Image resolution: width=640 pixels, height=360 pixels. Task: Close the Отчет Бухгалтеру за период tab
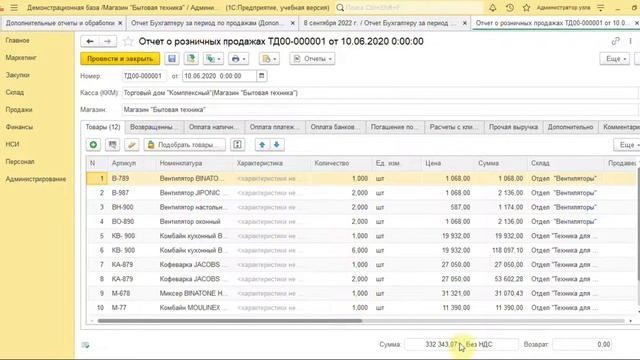293,24
